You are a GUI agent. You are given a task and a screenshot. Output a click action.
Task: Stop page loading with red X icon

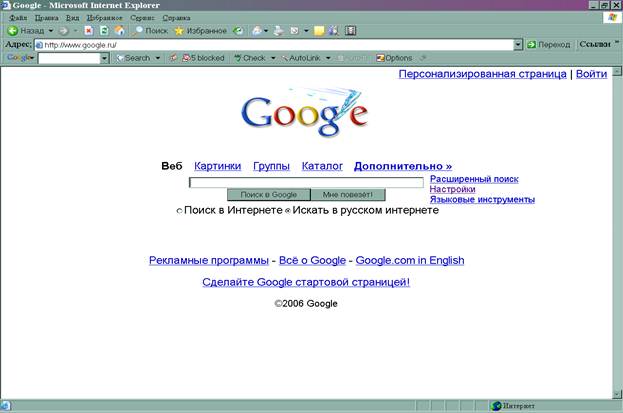point(89,31)
